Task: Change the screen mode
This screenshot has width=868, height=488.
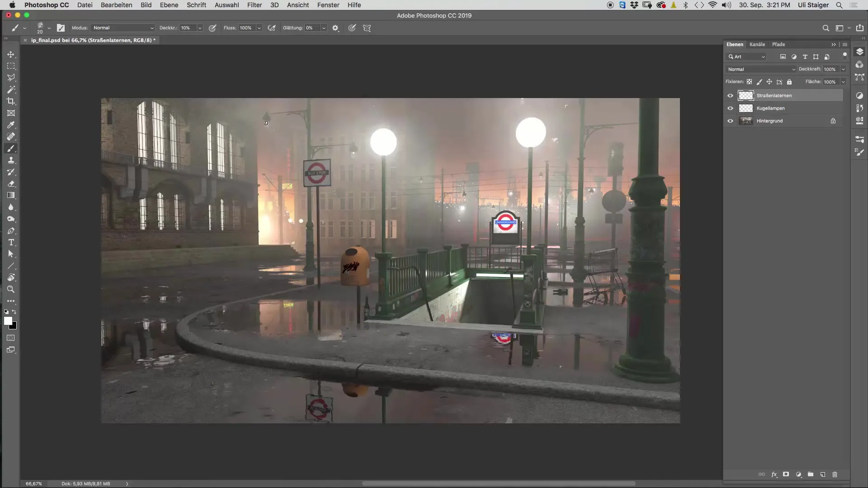Action: point(11,350)
